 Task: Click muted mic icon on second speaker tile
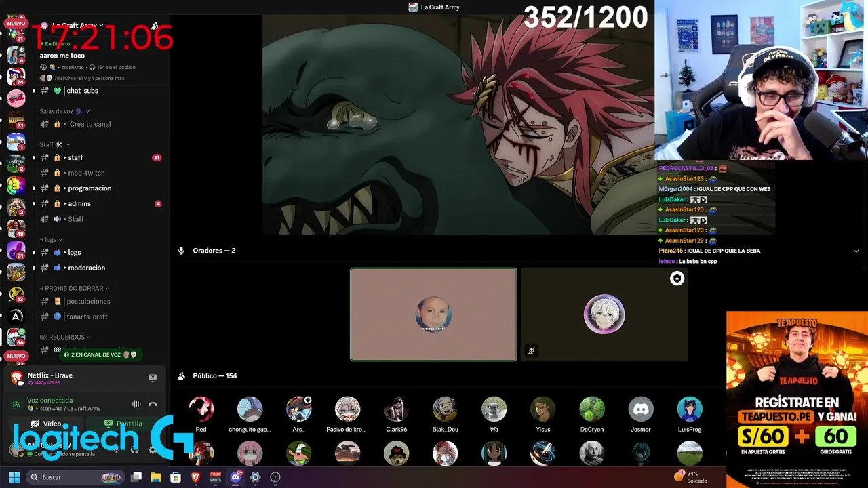click(532, 350)
